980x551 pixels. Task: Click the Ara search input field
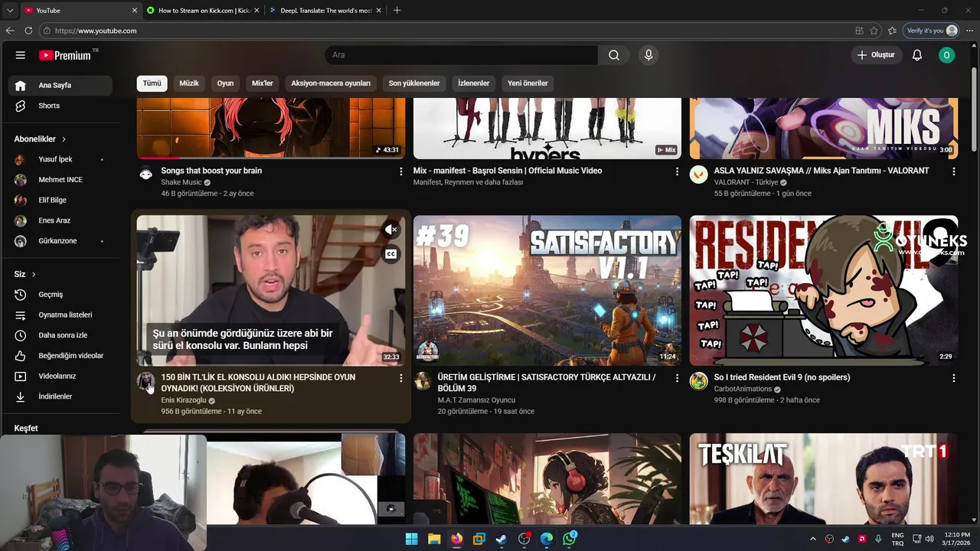coord(462,55)
